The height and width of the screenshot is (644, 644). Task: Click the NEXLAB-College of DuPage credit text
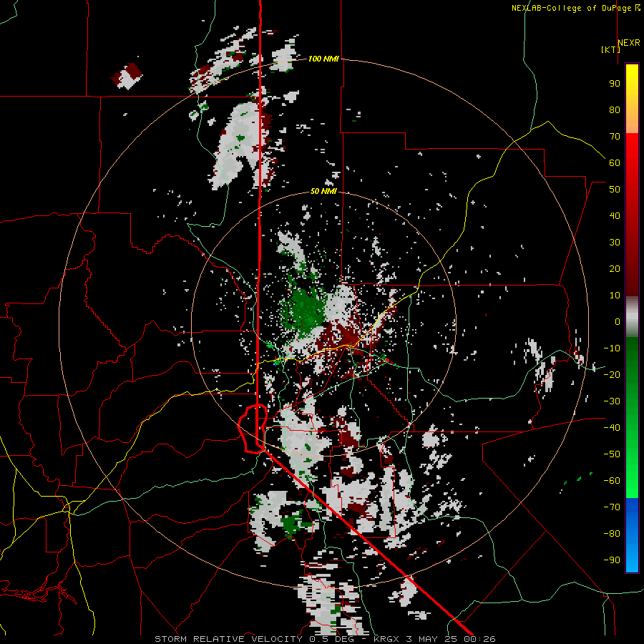[x=572, y=8]
